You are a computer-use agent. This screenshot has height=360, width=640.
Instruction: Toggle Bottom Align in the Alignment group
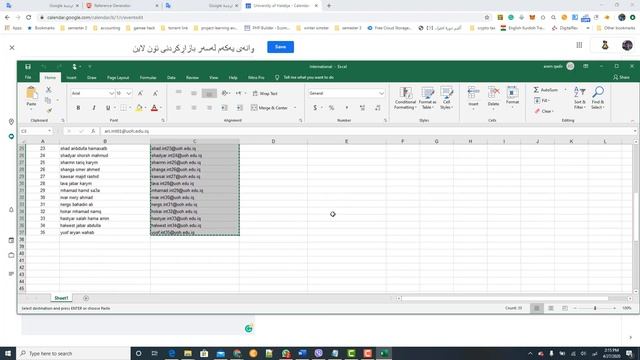tap(209, 93)
